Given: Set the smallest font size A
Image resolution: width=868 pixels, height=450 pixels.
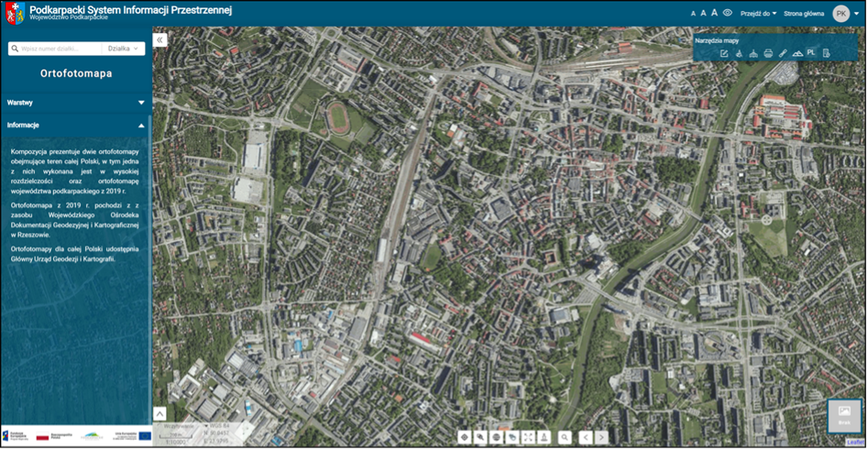Looking at the screenshot, I should 693,14.
